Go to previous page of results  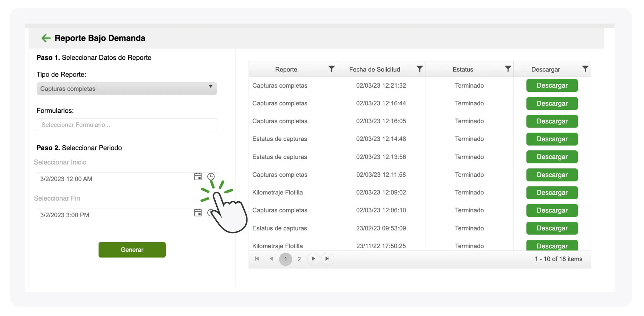(x=271, y=259)
